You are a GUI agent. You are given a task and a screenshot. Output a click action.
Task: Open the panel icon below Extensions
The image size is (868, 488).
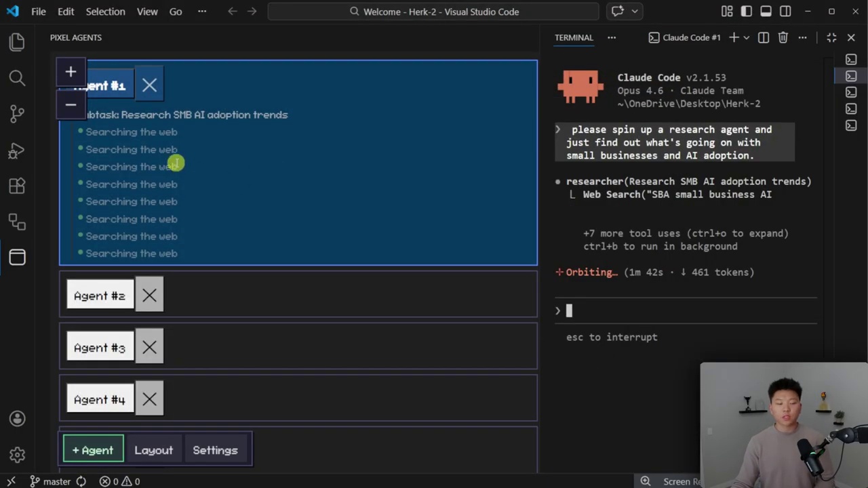point(17,221)
